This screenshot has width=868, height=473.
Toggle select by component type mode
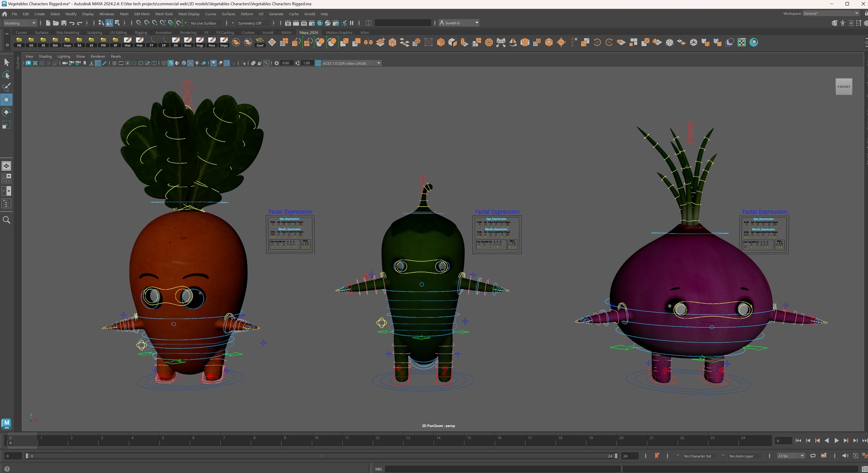click(x=117, y=23)
